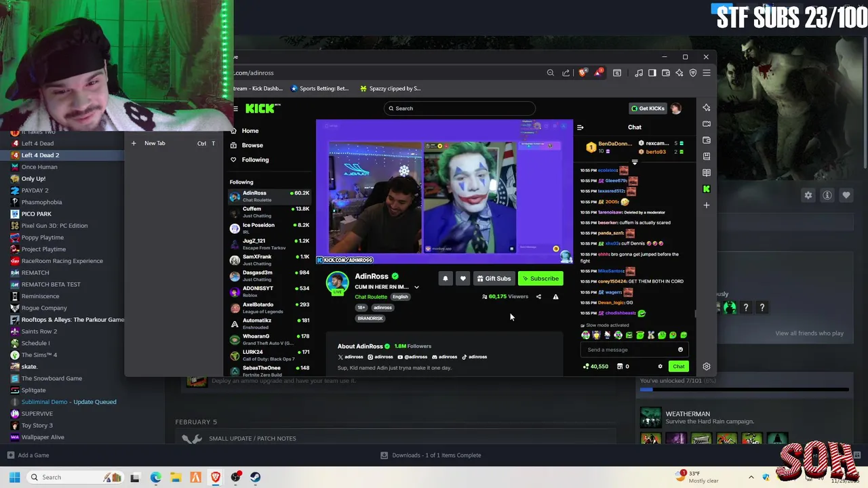
Task: Click View all friends who play link
Action: [809, 333]
